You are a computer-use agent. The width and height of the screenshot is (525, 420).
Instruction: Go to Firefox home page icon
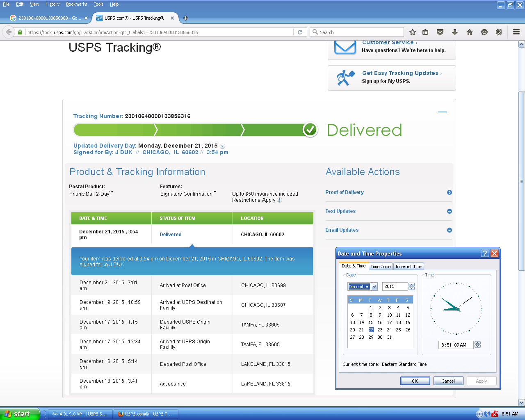[470, 32]
